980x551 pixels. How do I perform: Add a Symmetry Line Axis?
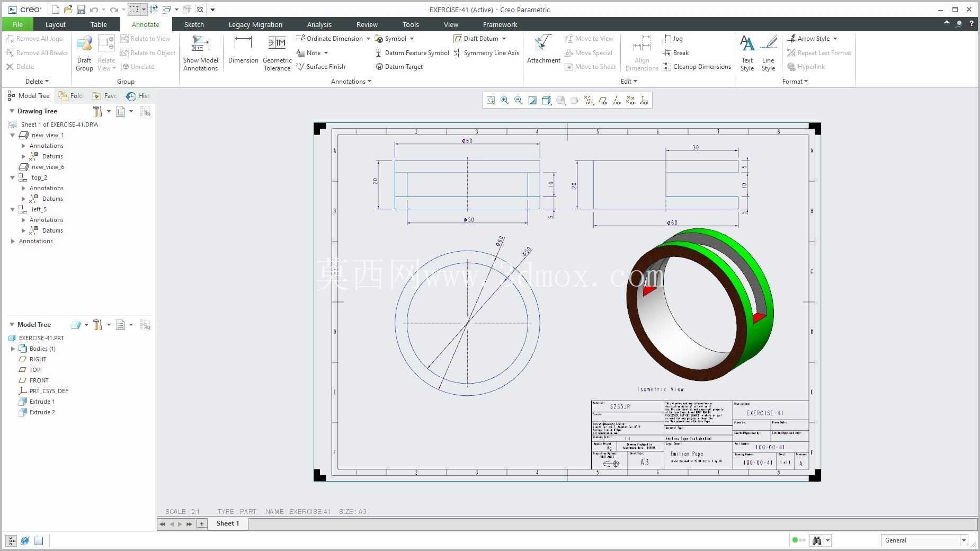(x=486, y=53)
